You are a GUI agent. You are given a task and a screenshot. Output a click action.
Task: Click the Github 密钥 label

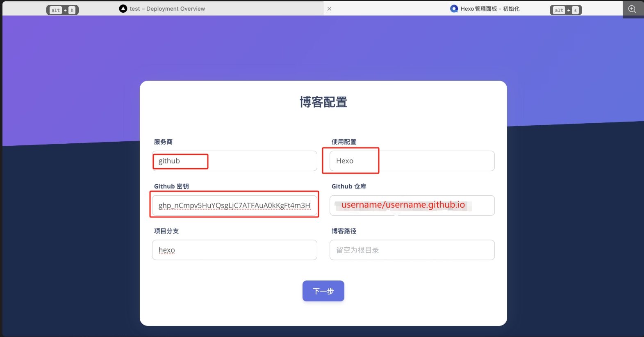(x=171, y=186)
